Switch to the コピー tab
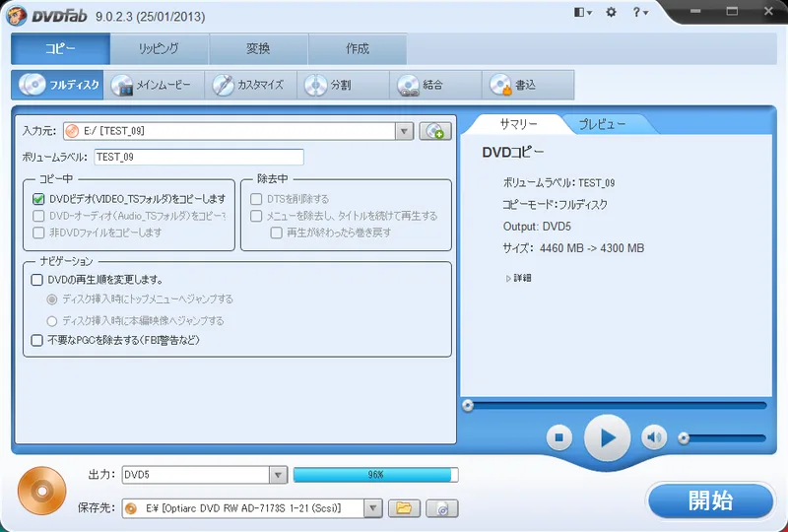The image size is (788, 532). pyautogui.click(x=60, y=48)
